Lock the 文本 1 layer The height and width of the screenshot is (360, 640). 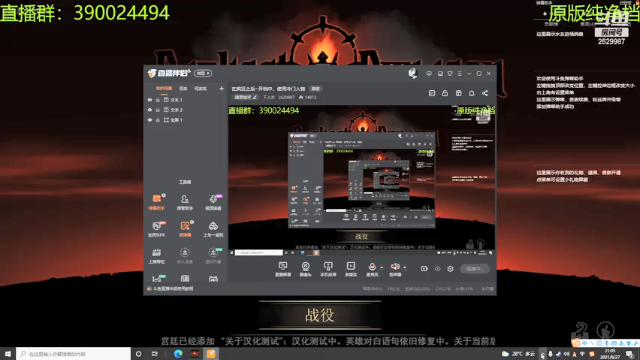tap(158, 100)
